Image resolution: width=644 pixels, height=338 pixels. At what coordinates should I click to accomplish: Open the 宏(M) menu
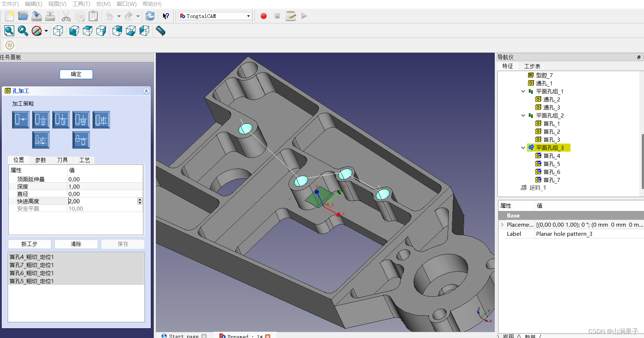pyautogui.click(x=103, y=4)
